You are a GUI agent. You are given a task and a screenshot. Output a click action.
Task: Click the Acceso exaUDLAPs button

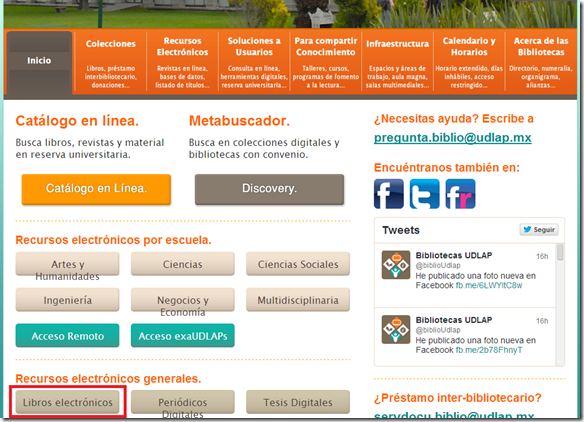click(x=182, y=336)
